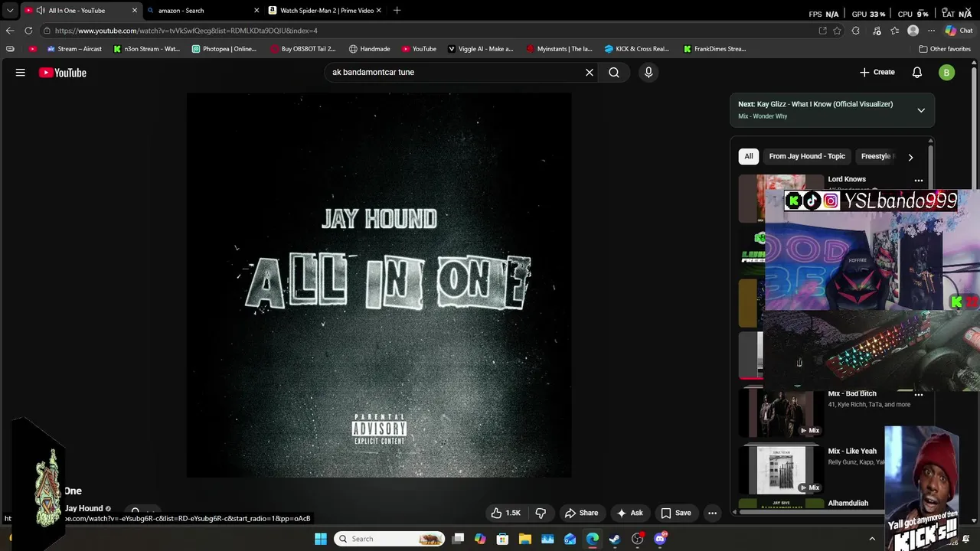Expand the Next: Kay Glizz queue panel

pyautogui.click(x=921, y=110)
